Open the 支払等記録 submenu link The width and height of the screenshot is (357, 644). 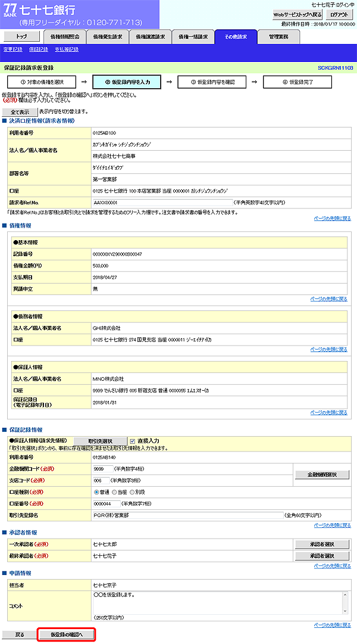[67, 49]
